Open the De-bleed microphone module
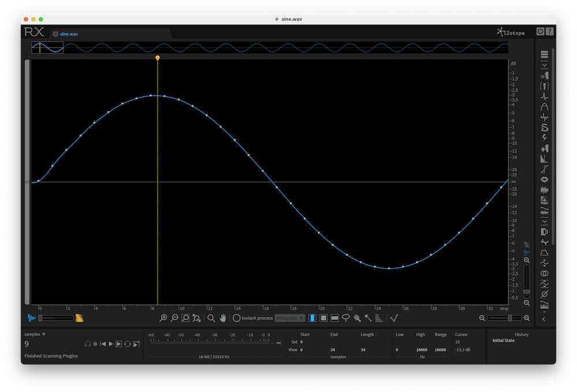 [544, 86]
